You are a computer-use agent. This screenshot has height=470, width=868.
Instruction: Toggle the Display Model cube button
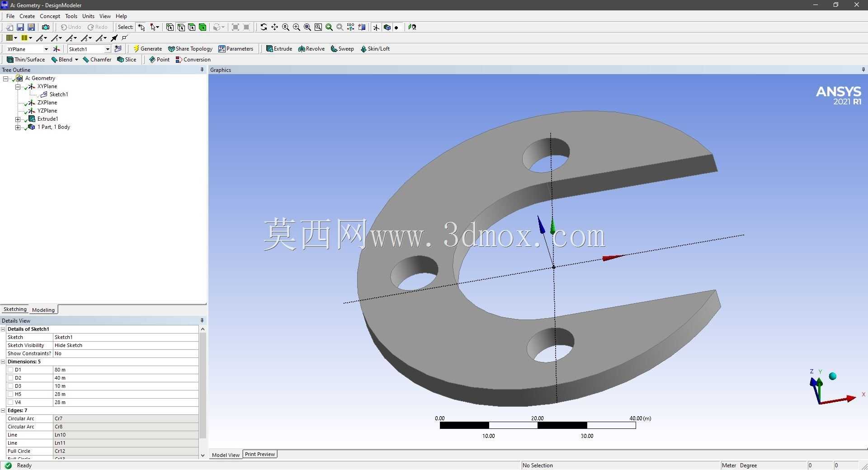[x=387, y=27]
